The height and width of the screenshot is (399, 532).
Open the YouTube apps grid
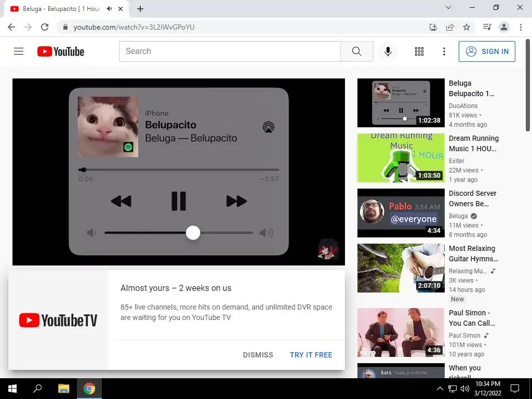[419, 51]
